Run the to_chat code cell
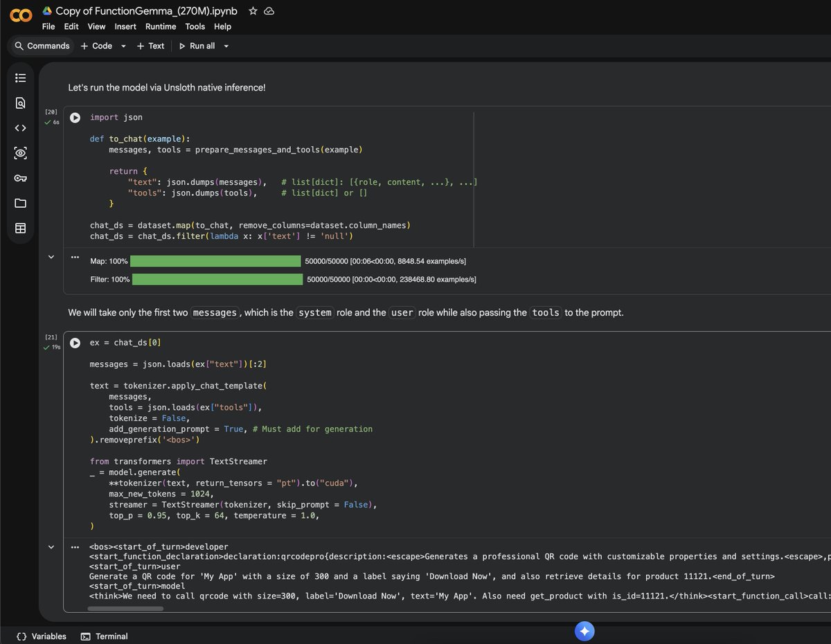Viewport: 831px width, 644px height. pyautogui.click(x=75, y=117)
